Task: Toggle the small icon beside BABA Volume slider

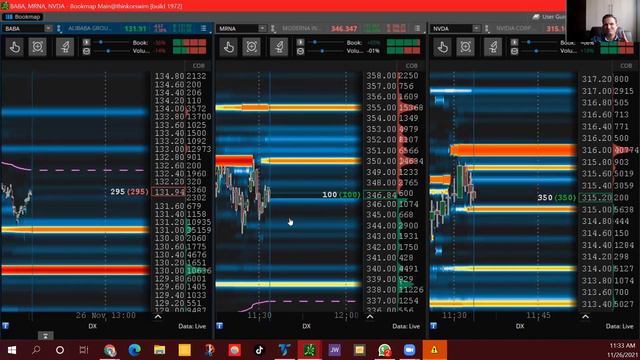Action: point(86,51)
